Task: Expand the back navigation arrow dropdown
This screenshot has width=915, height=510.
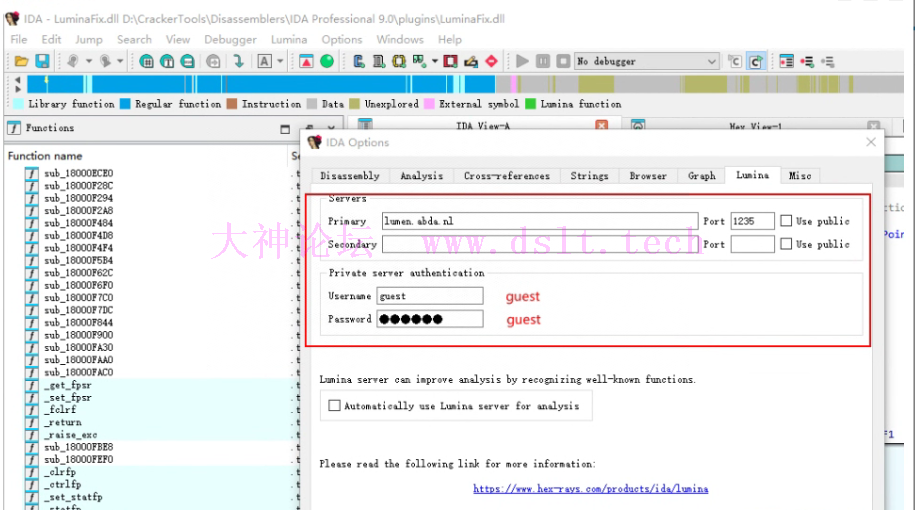Action: 89,62
